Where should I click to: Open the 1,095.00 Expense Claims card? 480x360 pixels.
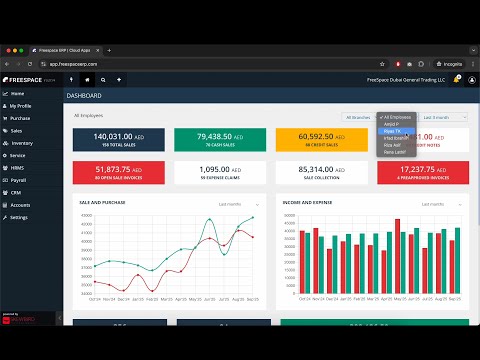pyautogui.click(x=220, y=173)
